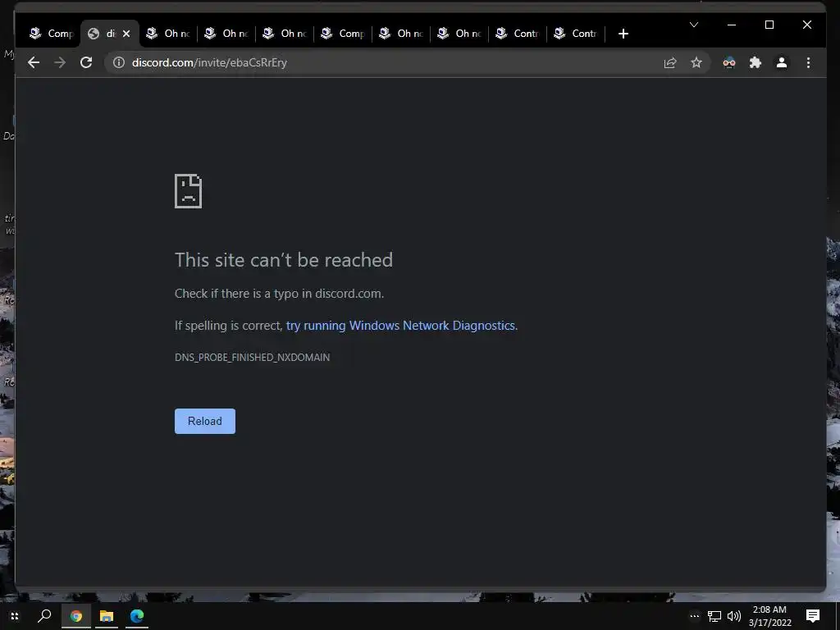Viewport: 840px width, 630px height.
Task: Click the 'This site can't be reached' heading
Action: (283, 260)
